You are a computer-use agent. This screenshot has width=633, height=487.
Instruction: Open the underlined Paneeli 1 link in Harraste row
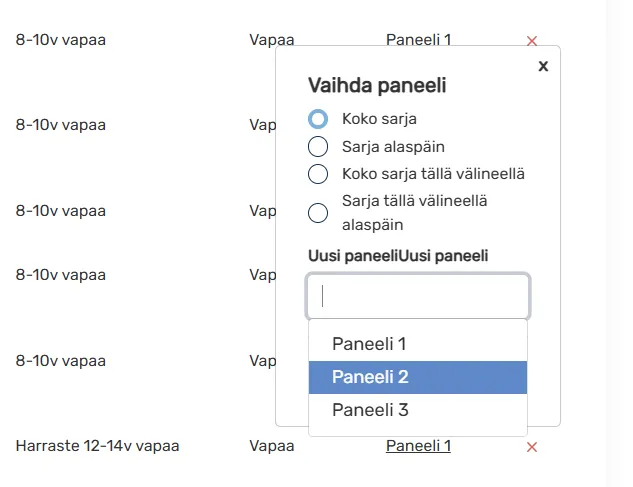[x=418, y=446]
